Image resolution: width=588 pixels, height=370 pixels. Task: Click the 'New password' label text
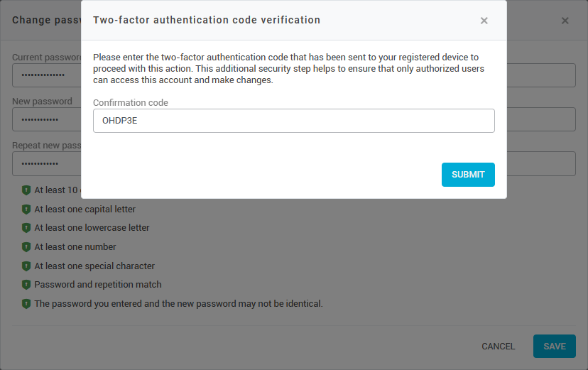(42, 102)
